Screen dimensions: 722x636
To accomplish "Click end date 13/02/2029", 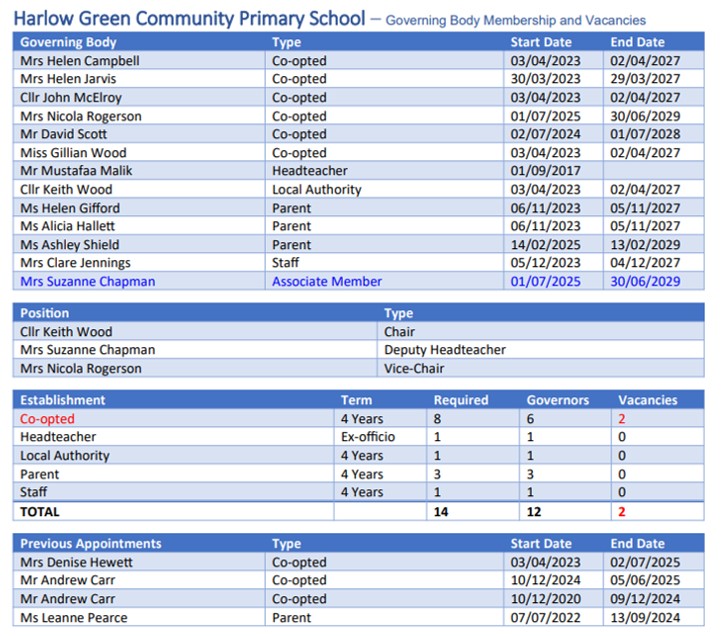I will 645,245.
